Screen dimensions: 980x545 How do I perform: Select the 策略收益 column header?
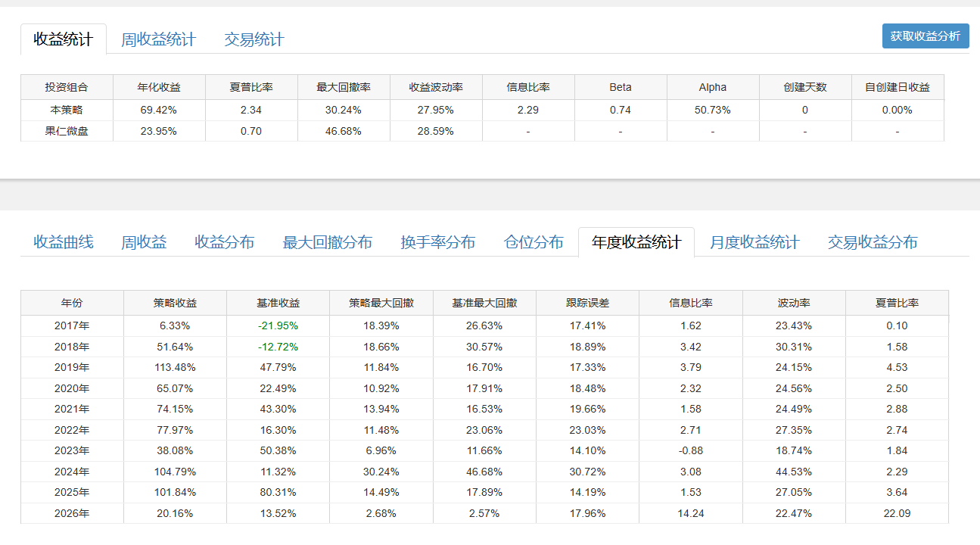pyautogui.click(x=175, y=303)
